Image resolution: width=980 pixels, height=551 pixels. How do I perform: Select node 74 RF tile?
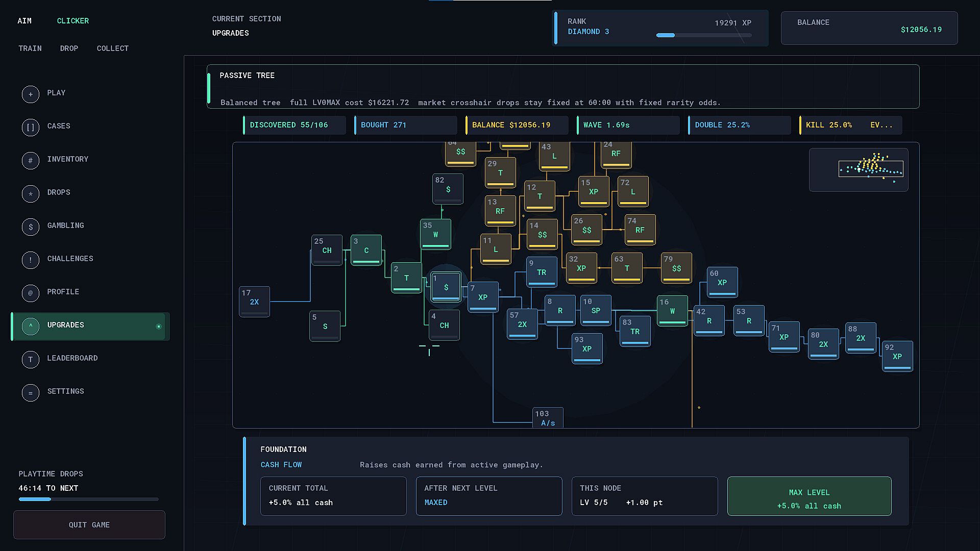pos(640,230)
